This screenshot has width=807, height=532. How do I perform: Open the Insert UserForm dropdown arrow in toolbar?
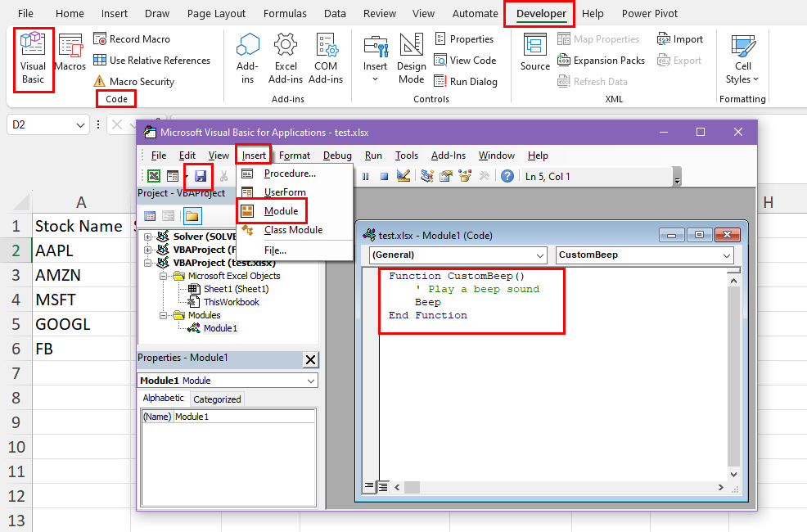coord(186,177)
